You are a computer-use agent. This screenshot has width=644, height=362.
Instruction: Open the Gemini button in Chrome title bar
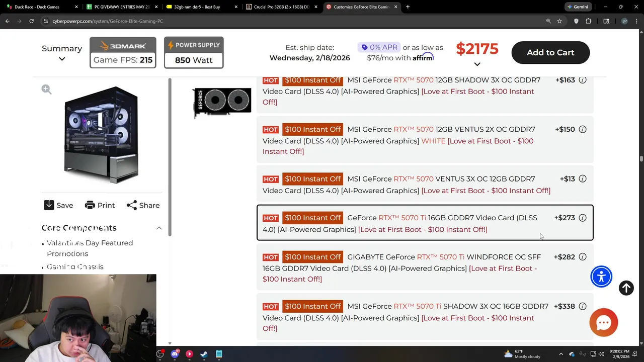click(x=578, y=7)
